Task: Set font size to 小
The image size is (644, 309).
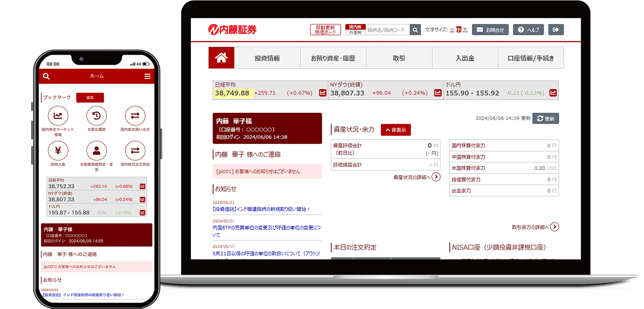Action: (452, 30)
